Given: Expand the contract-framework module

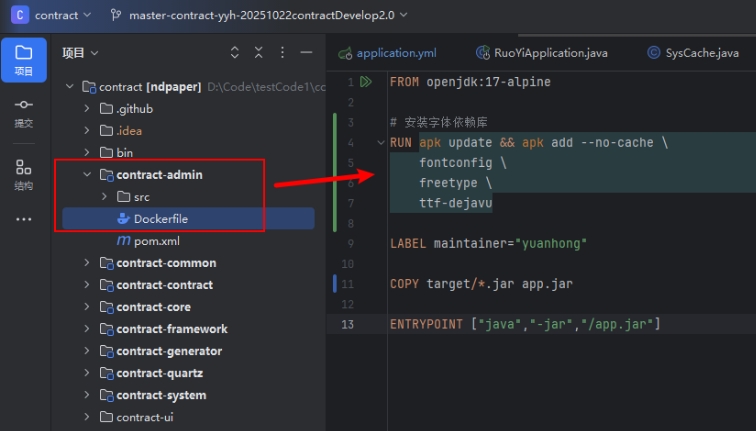Looking at the screenshot, I should click(x=87, y=329).
